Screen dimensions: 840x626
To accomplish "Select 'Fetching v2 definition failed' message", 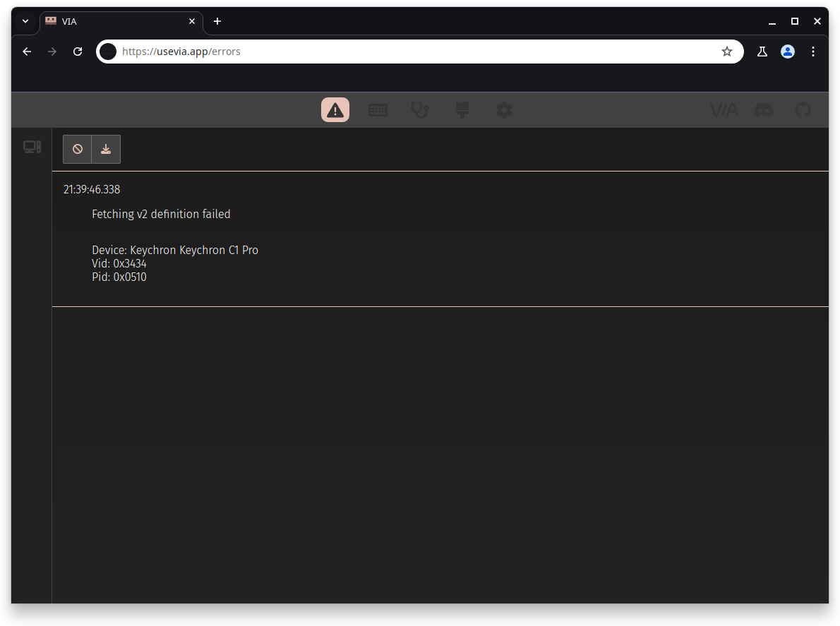I will pyautogui.click(x=161, y=215).
